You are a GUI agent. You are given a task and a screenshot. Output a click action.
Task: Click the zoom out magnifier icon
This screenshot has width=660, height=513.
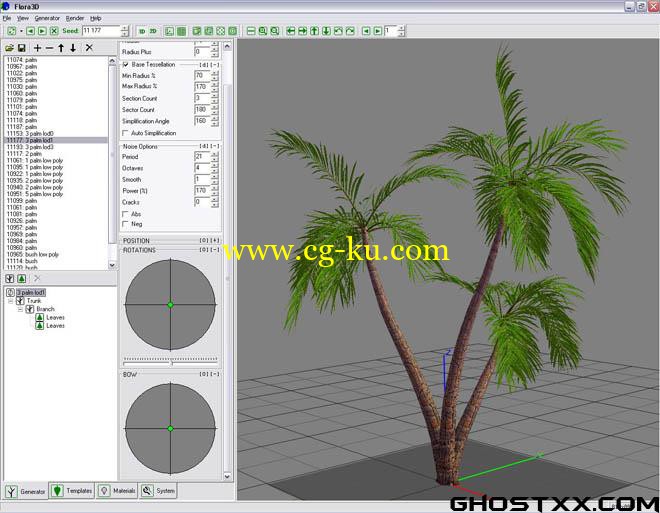tap(274, 31)
